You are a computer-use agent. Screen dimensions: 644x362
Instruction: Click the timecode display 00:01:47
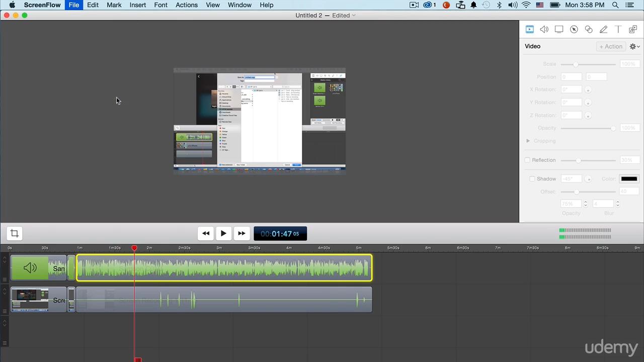[280, 234]
